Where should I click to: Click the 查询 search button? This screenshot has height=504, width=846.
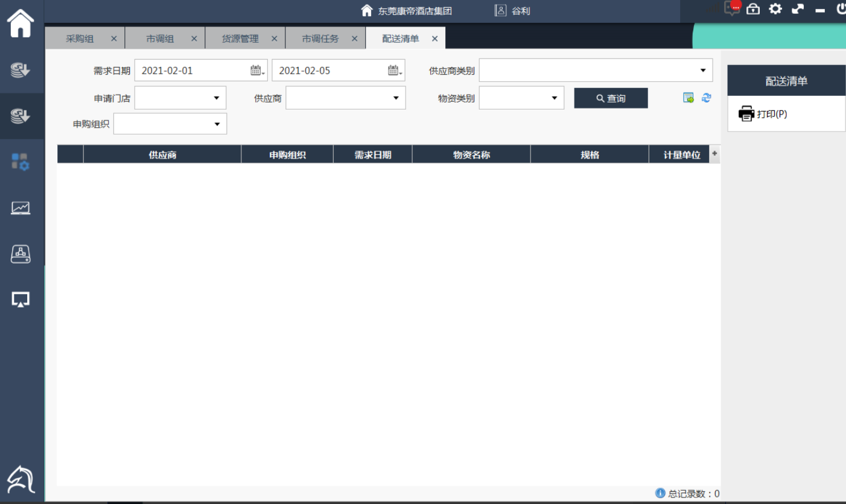coord(611,98)
